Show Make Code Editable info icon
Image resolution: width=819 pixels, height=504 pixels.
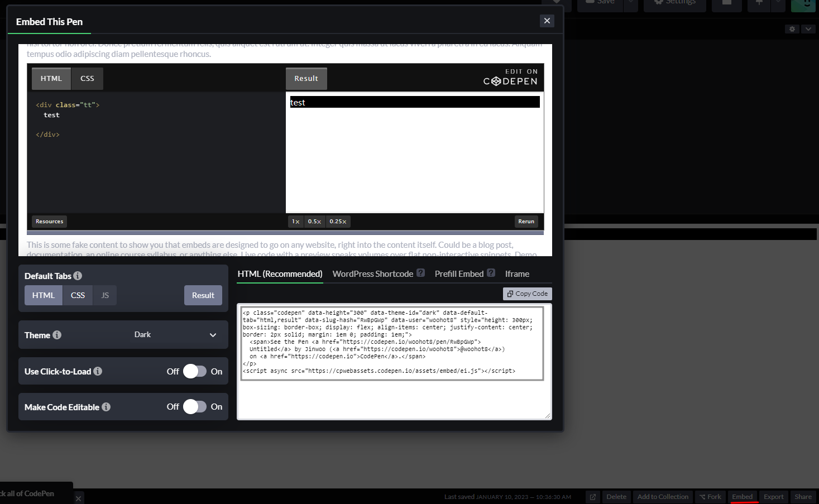click(x=106, y=407)
